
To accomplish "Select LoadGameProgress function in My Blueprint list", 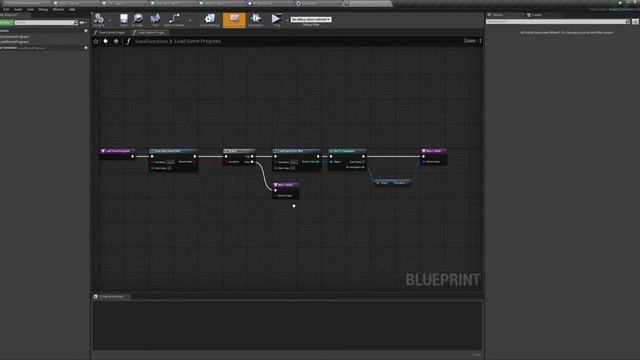I will (x=15, y=42).
